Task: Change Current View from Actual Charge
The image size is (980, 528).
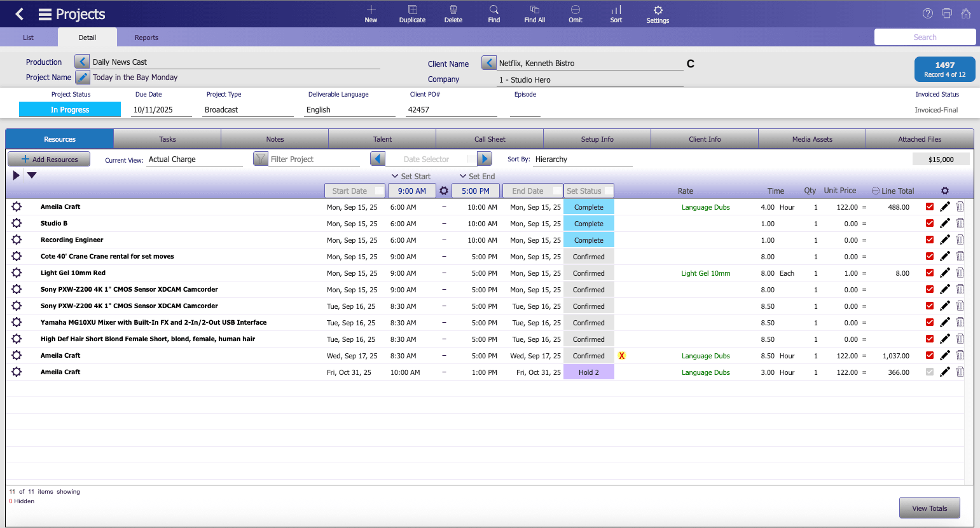Action: (195, 159)
